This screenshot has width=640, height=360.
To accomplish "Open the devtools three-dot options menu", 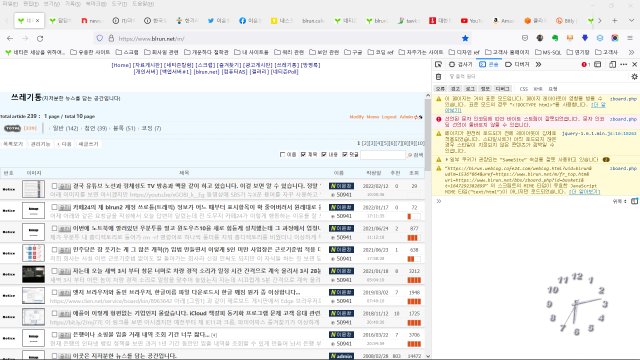I will (624, 64).
